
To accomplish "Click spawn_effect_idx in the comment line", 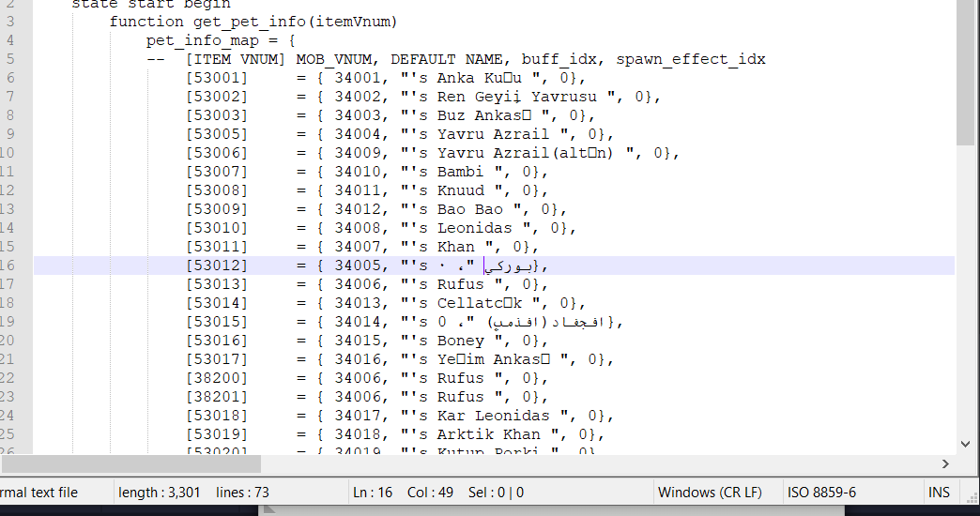I will pos(691,59).
